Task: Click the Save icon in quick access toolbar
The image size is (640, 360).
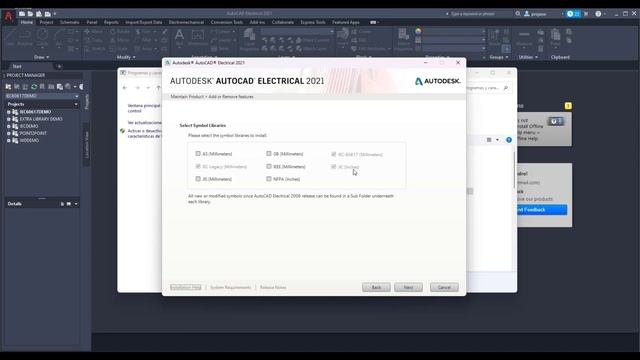Action: (39, 14)
